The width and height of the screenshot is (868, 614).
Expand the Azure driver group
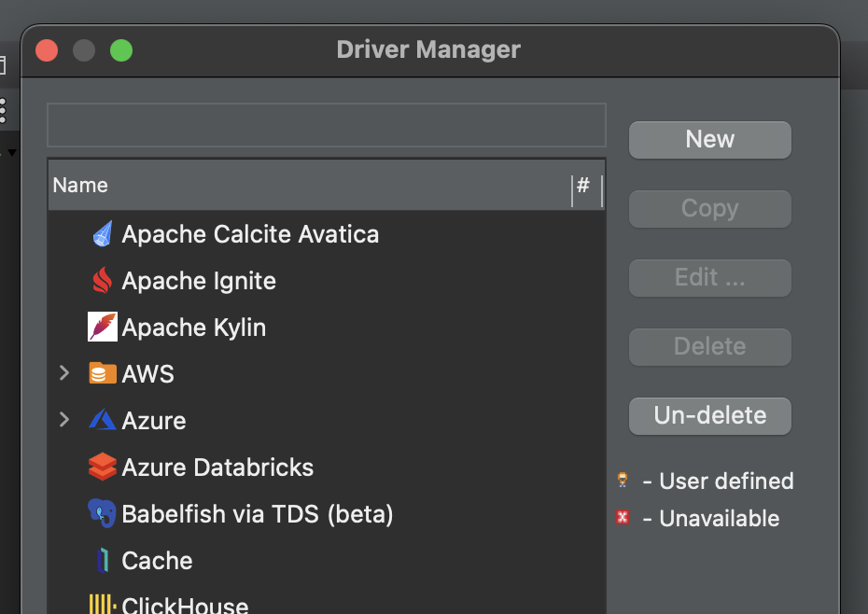click(64, 421)
